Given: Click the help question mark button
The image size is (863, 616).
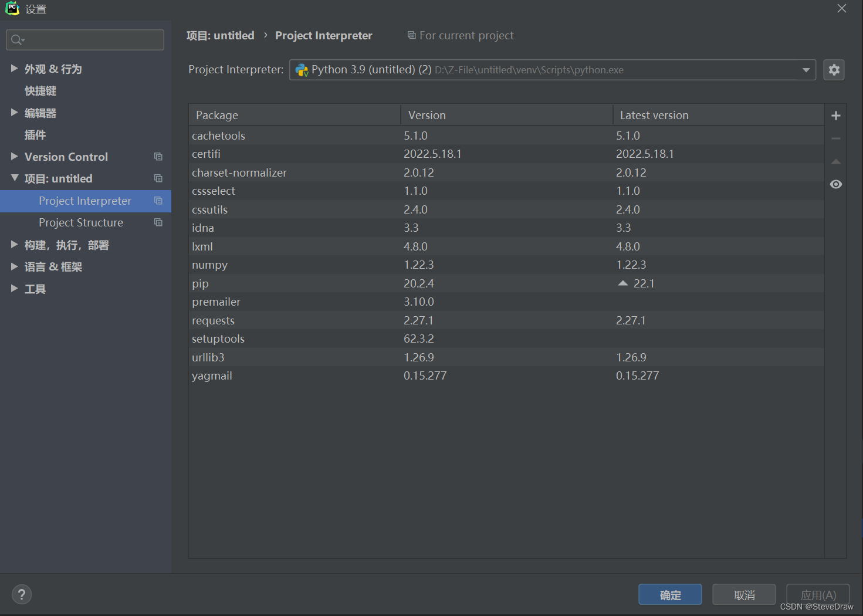Looking at the screenshot, I should [x=22, y=594].
